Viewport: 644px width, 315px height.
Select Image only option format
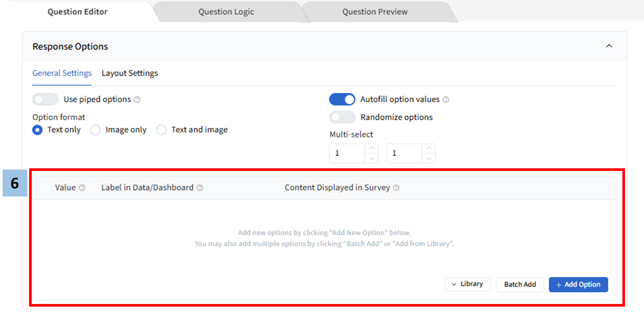click(96, 130)
